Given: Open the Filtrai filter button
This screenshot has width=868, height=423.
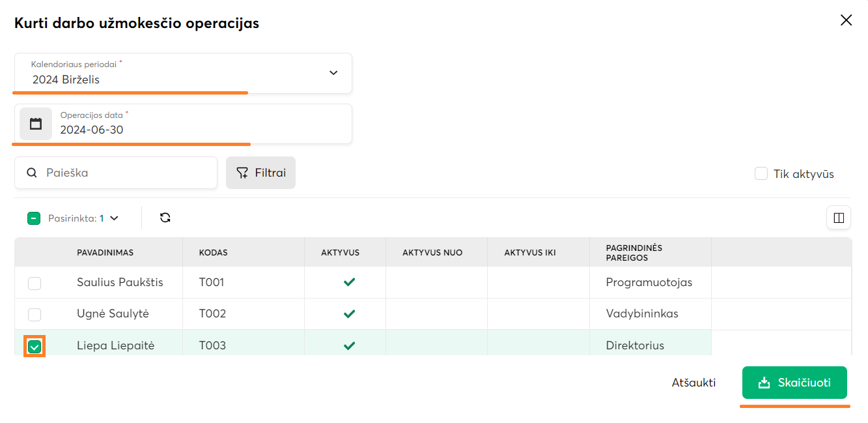Looking at the screenshot, I should tap(260, 173).
